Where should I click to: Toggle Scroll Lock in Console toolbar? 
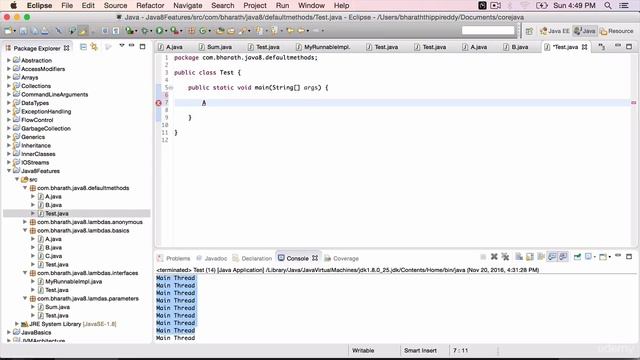pos(530,257)
